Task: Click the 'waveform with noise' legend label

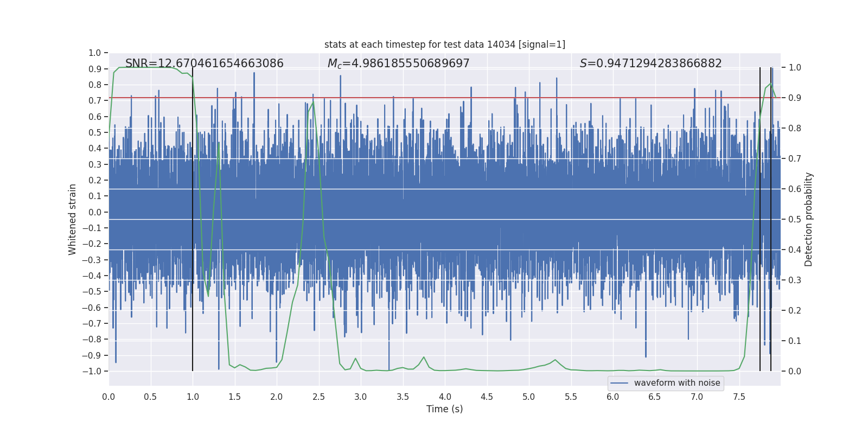Action: pos(677,383)
